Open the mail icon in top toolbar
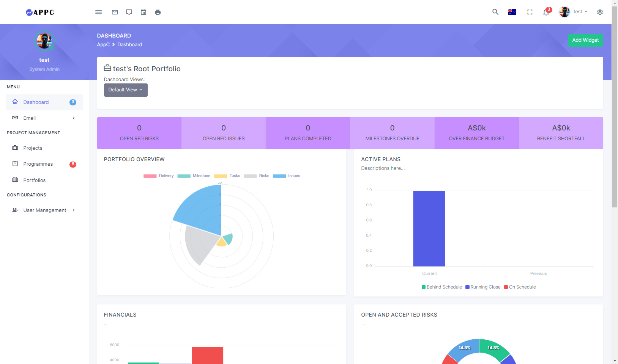 [115, 12]
